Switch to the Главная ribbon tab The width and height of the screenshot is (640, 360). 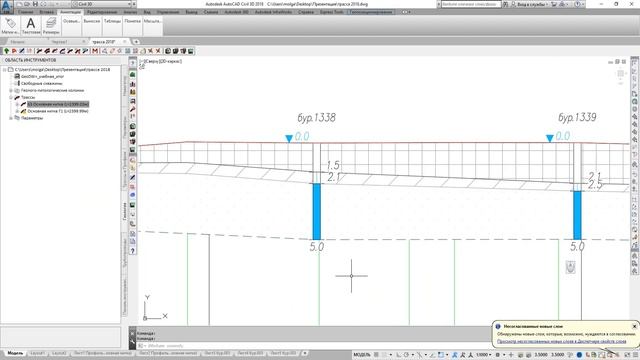point(26,12)
